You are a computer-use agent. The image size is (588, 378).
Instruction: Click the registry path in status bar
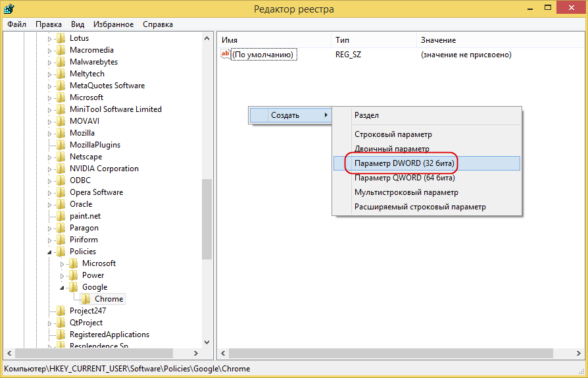[127, 369]
